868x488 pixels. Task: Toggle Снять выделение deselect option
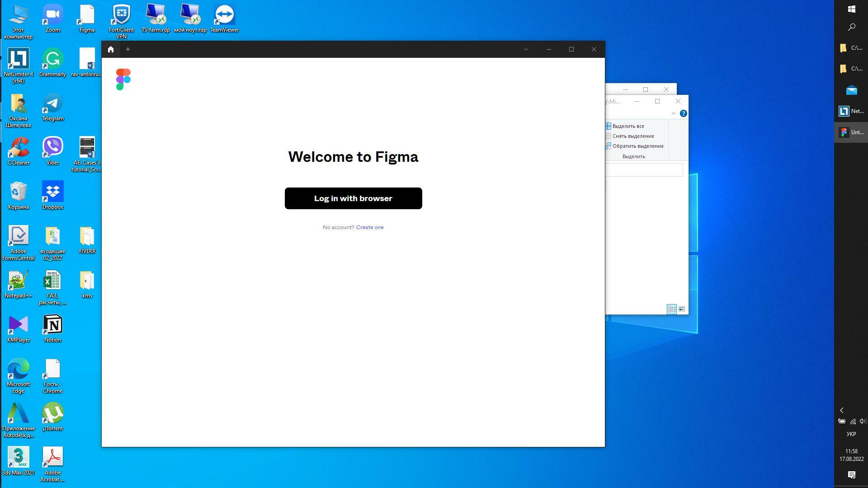pyautogui.click(x=633, y=136)
